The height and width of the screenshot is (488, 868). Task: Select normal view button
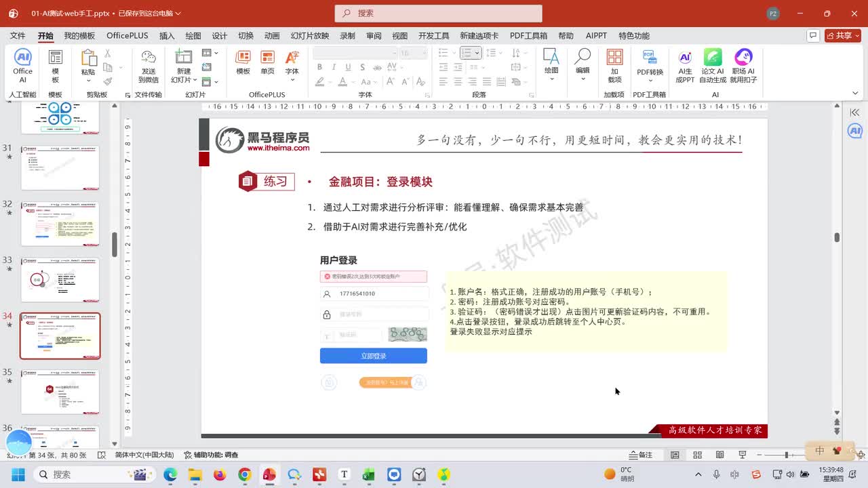(x=675, y=455)
